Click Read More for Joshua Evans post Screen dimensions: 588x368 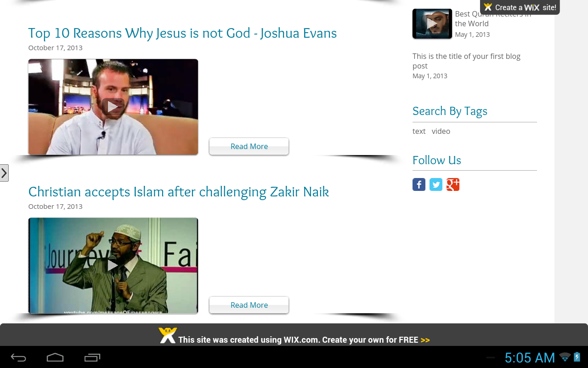pyautogui.click(x=249, y=146)
